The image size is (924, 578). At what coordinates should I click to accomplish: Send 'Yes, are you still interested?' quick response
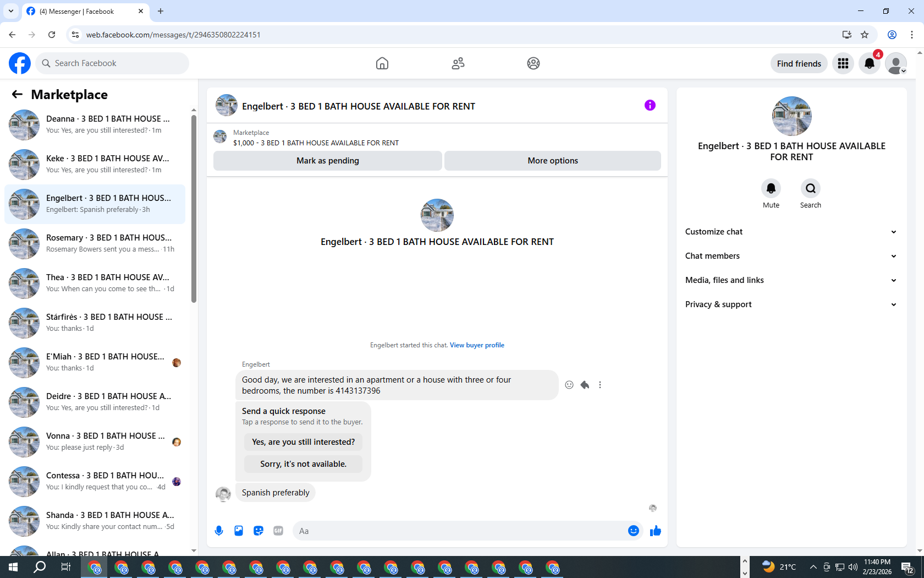click(303, 442)
